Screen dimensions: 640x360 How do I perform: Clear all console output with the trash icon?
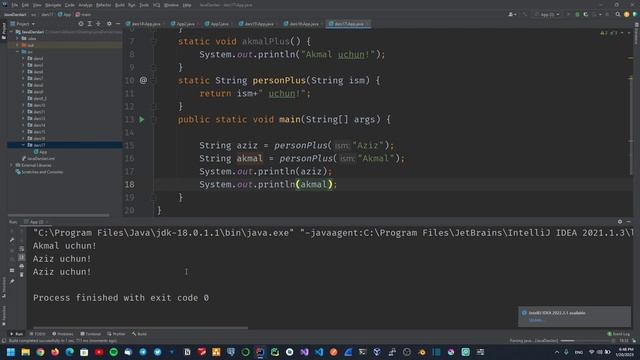coord(22,274)
